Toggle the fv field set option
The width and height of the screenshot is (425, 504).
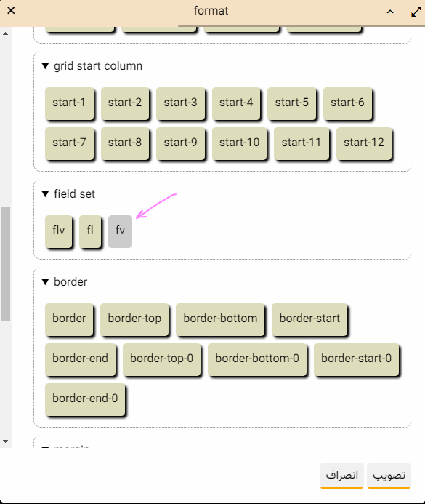[120, 231]
